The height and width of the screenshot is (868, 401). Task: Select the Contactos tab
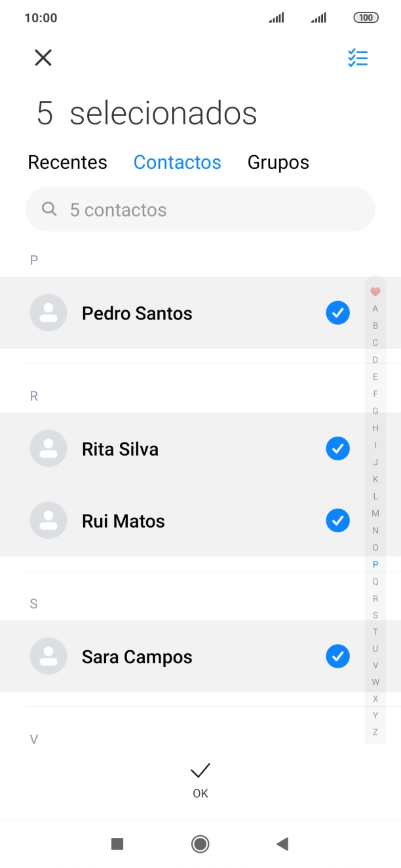click(177, 162)
